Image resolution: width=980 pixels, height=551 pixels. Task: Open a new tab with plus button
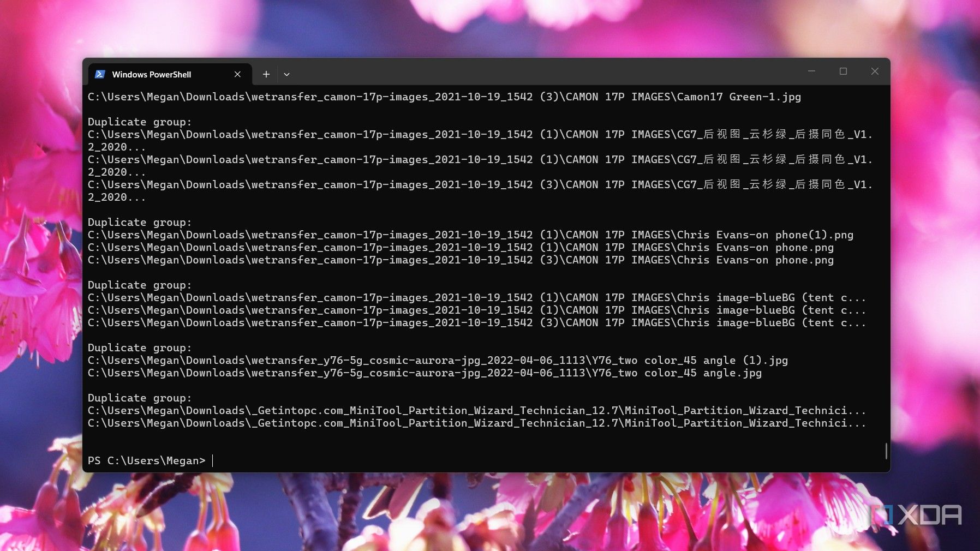click(x=266, y=74)
